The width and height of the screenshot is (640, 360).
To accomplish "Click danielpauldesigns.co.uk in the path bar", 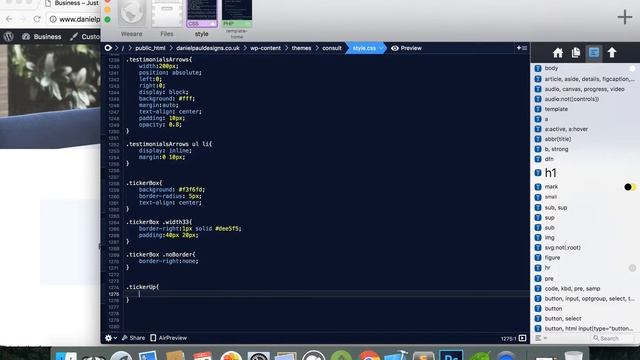I will pos(208,48).
